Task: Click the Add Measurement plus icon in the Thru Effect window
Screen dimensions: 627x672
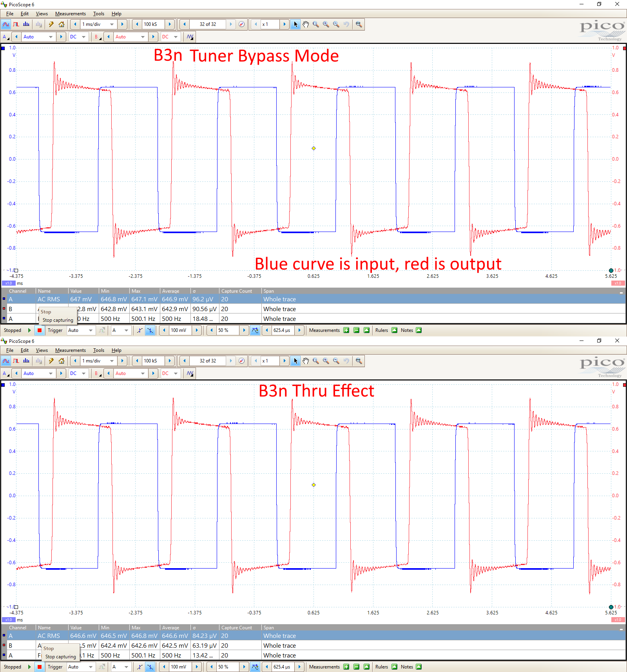Action: point(346,667)
